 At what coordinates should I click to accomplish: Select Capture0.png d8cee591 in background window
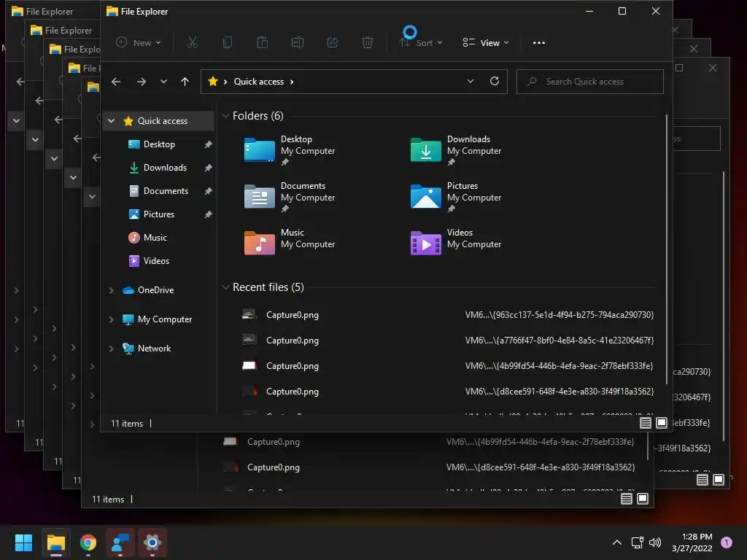(x=427, y=467)
